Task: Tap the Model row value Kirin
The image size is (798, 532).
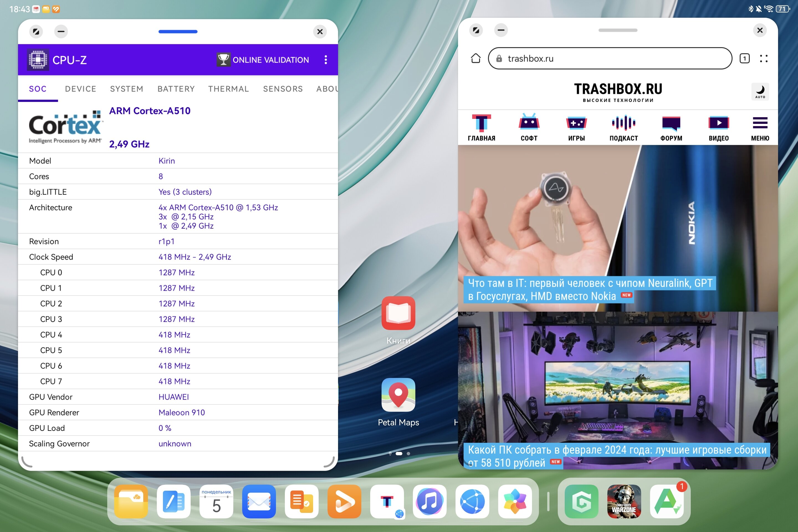Action: tap(167, 161)
